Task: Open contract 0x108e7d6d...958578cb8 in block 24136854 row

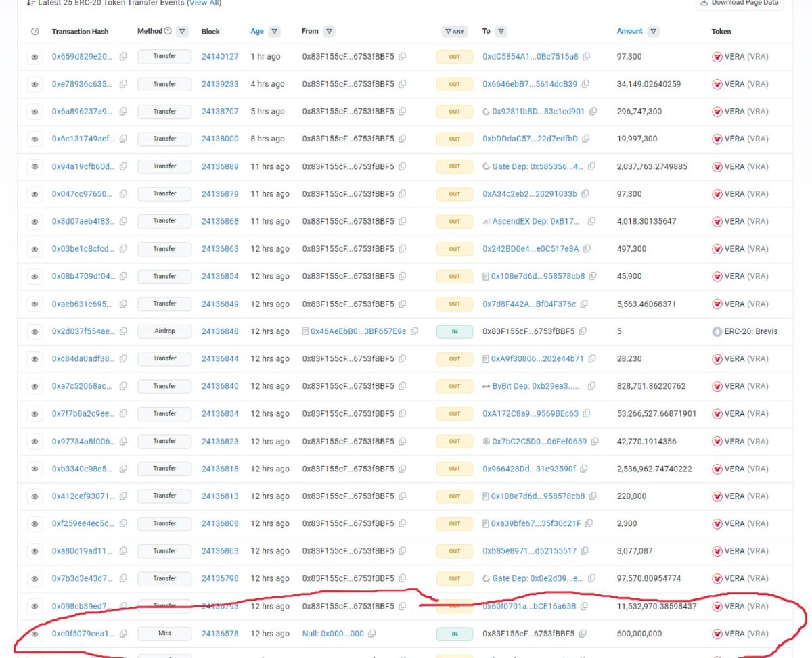Action: pyautogui.click(x=538, y=276)
